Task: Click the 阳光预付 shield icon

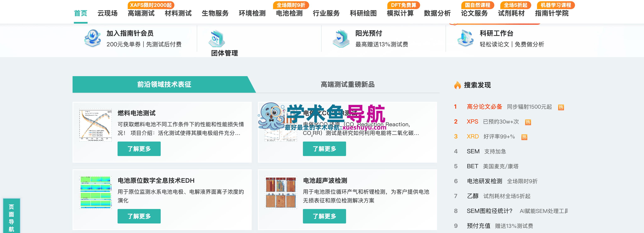Action: [x=341, y=38]
